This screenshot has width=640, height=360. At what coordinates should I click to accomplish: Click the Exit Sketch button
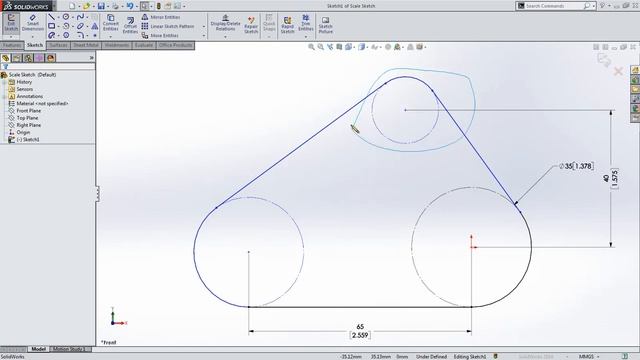11,24
